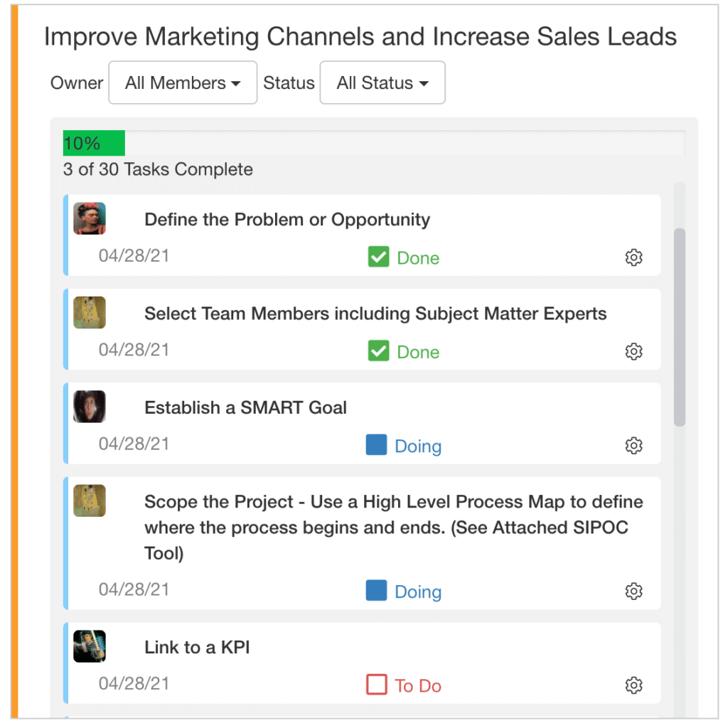Viewport: 728px width, 723px height.
Task: Click the task list vertical scrollbar
Action: click(x=680, y=327)
